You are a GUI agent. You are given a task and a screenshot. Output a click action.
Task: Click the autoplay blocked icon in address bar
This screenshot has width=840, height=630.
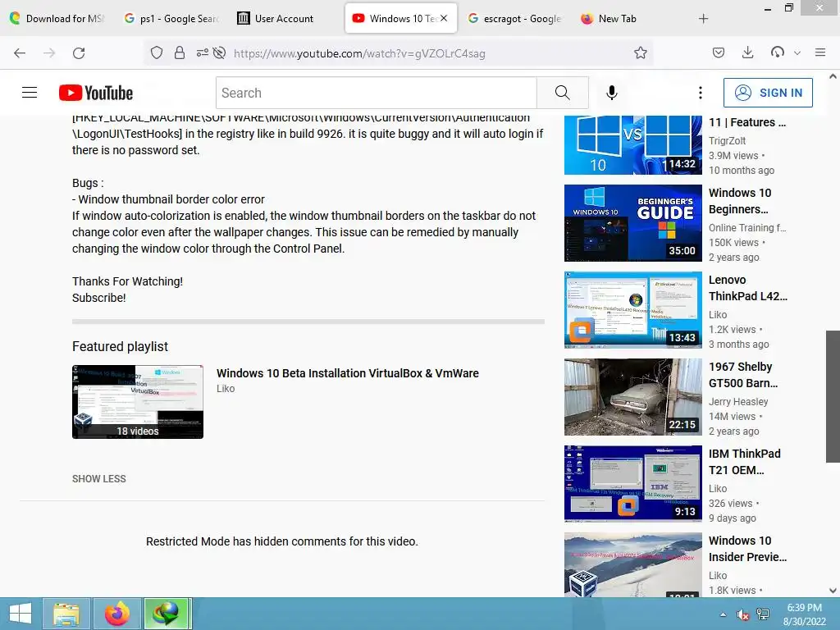219,53
